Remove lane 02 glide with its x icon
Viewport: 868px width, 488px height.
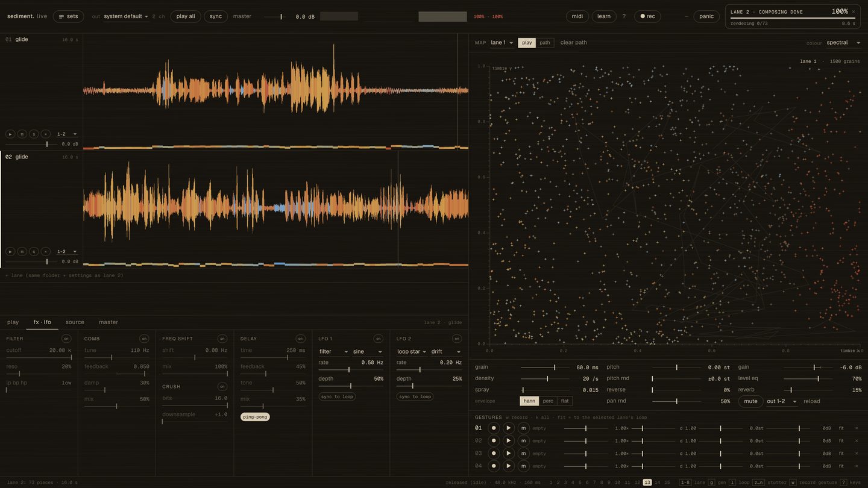point(45,251)
